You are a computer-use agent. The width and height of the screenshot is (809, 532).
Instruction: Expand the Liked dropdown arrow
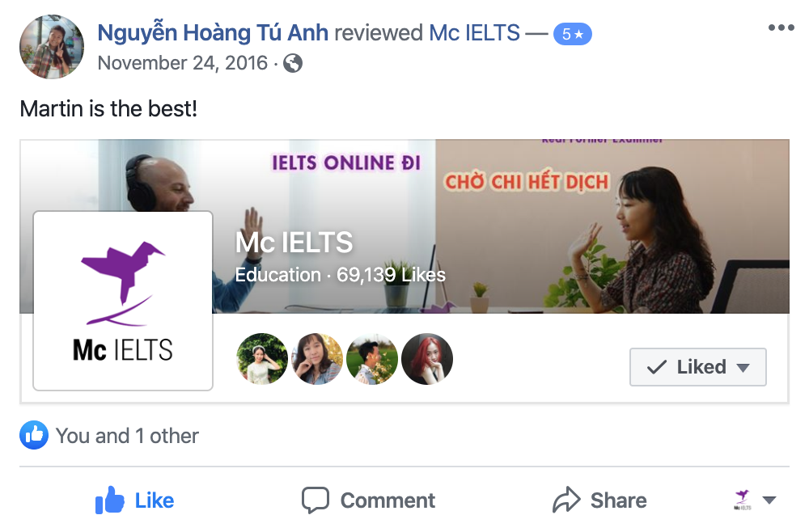coord(743,368)
